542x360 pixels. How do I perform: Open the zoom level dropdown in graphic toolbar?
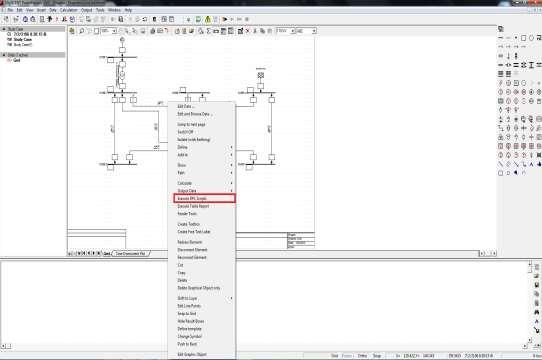pos(114,31)
